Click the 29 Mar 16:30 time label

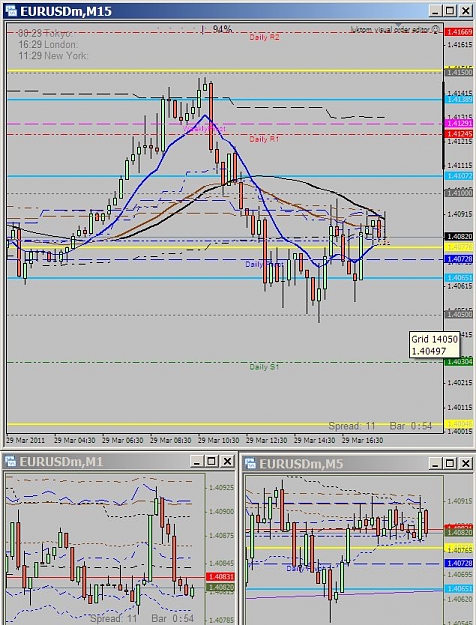click(x=362, y=440)
